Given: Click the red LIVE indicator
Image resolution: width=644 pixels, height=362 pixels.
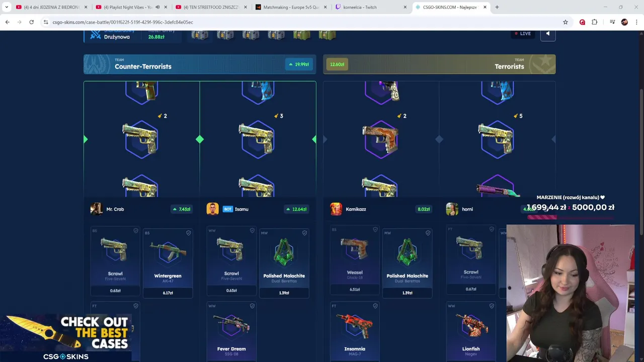Looking at the screenshot, I should pos(523,34).
